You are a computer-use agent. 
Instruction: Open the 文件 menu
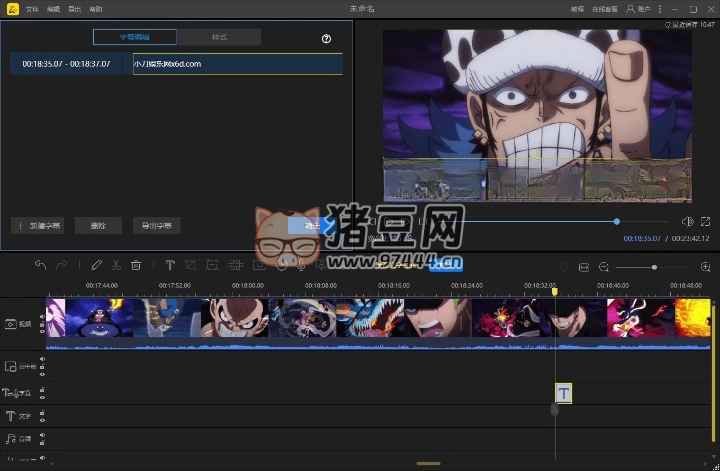point(32,9)
